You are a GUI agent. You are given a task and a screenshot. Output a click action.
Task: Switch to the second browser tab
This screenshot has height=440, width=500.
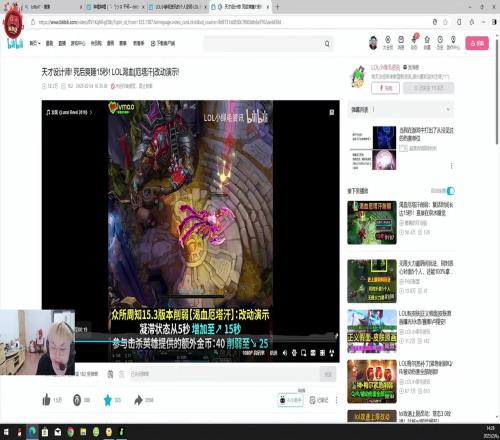click(x=115, y=7)
